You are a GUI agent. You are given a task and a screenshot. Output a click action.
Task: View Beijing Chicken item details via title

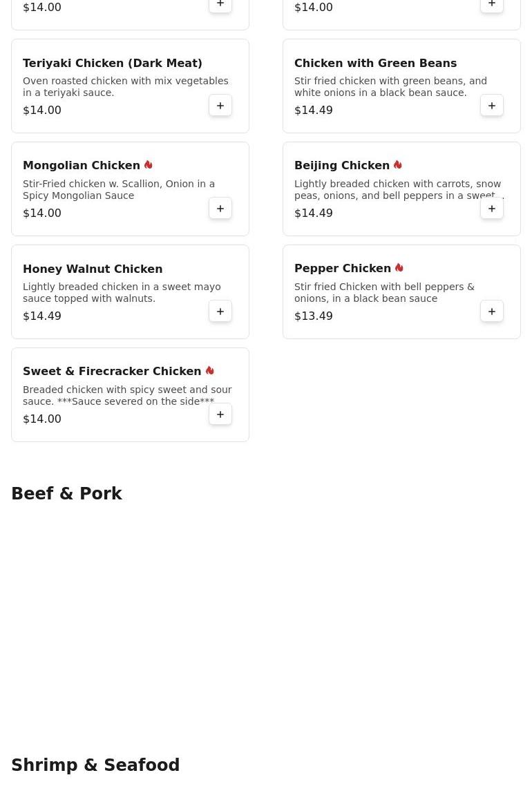tap(342, 166)
